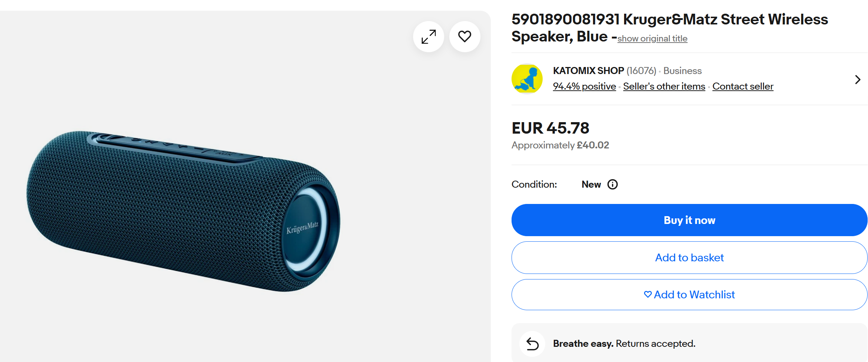Click the KATOMIX SHOP seller name

[x=588, y=71]
